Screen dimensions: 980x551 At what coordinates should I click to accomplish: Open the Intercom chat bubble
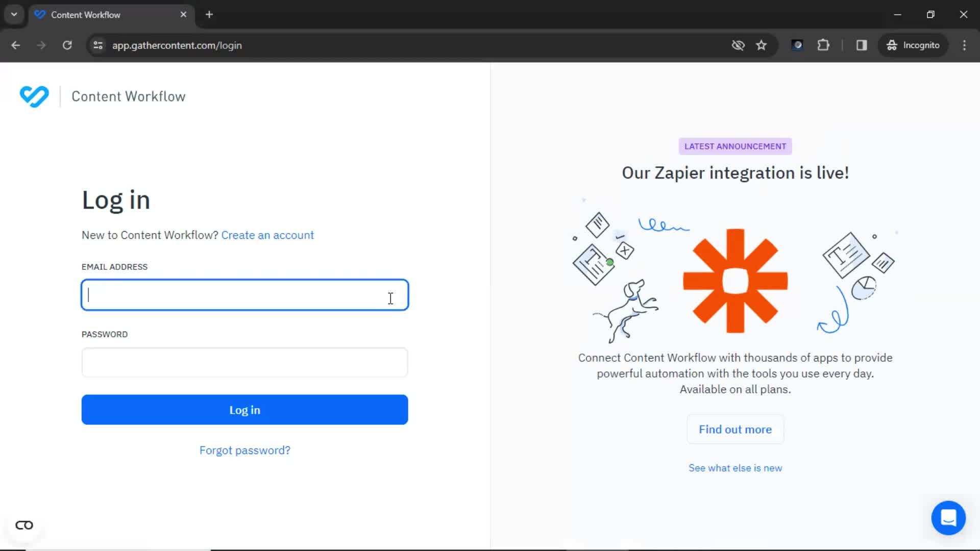click(x=948, y=518)
